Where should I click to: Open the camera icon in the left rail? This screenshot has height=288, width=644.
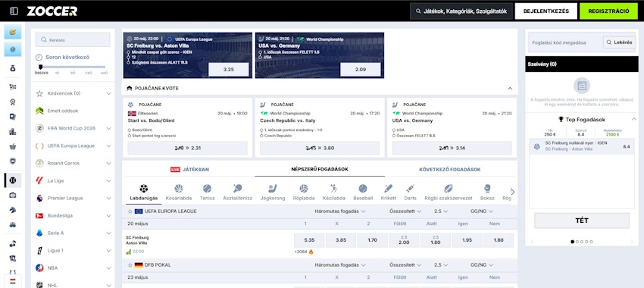13,195
